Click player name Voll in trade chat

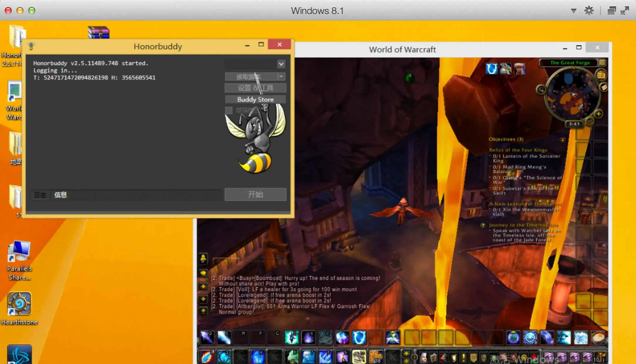[243, 289]
